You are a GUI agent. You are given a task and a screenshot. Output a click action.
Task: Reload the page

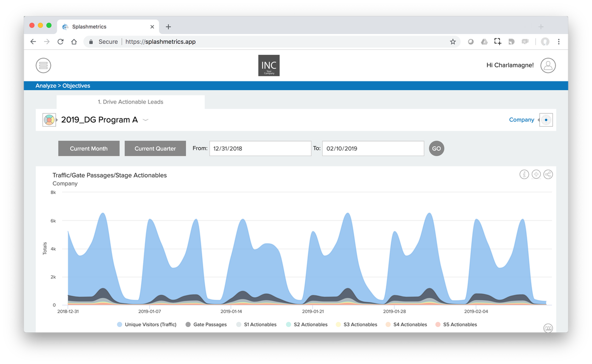click(60, 42)
